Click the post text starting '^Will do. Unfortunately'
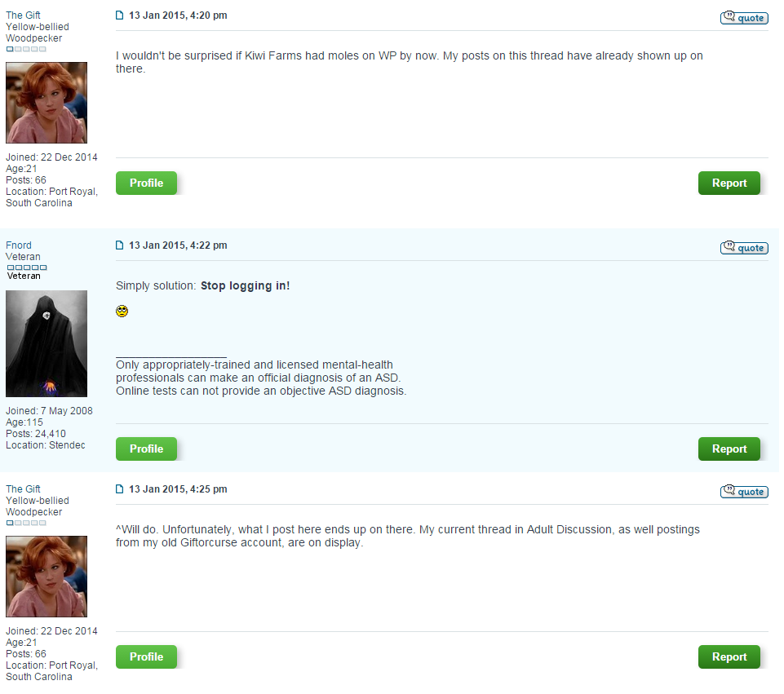784x694 pixels. click(x=408, y=536)
